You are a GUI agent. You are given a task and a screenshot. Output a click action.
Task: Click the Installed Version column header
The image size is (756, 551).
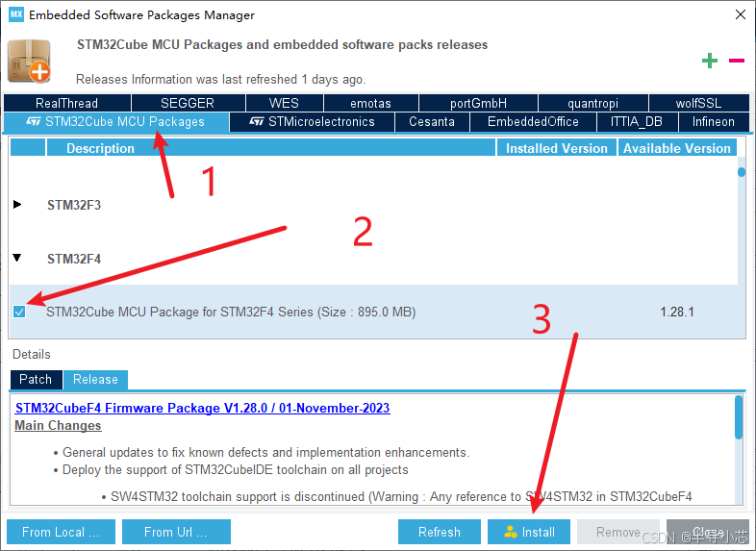pos(557,148)
